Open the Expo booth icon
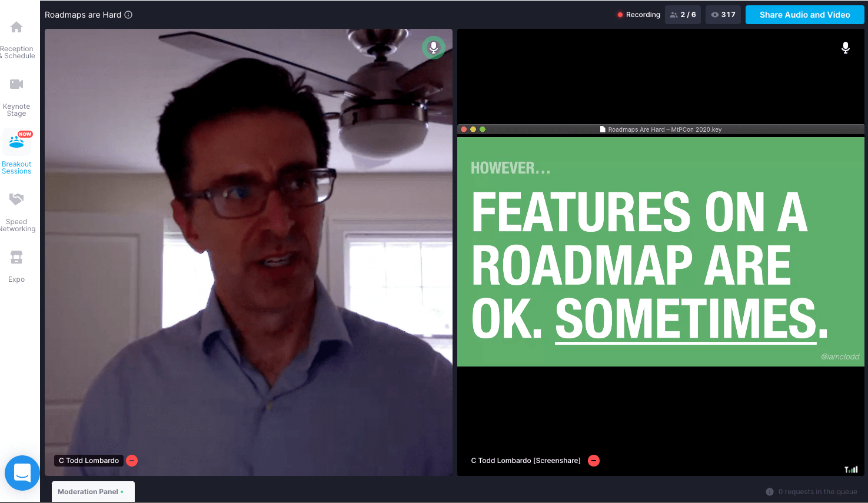This screenshot has width=868, height=503. pos(16,257)
